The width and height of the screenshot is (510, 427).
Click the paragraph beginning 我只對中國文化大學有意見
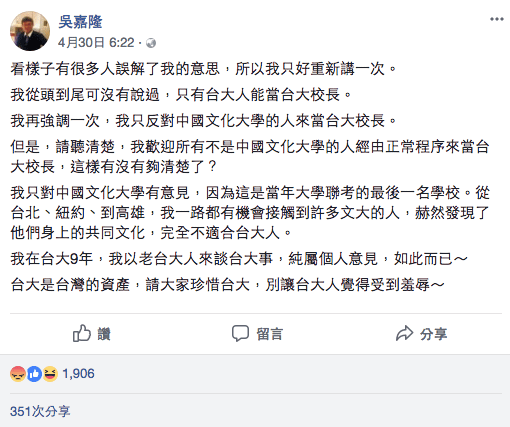click(250, 213)
